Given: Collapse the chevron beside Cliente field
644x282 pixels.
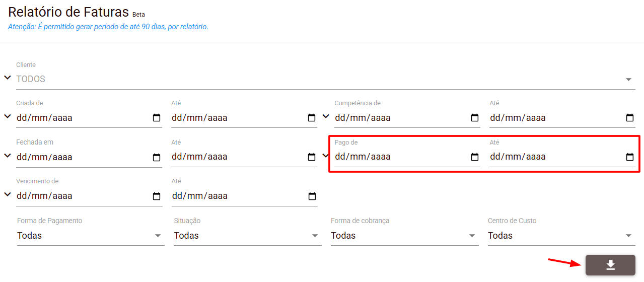Looking at the screenshot, I should click(8, 78).
